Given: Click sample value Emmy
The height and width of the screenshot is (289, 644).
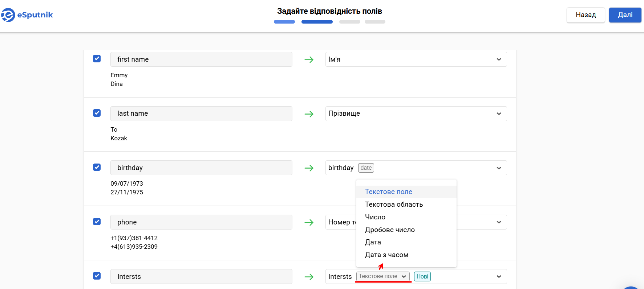Looking at the screenshot, I should (119, 75).
